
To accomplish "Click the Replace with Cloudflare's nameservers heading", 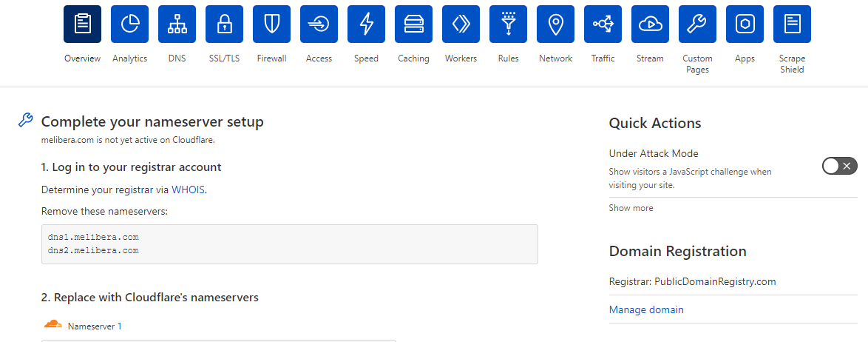I will 150,297.
